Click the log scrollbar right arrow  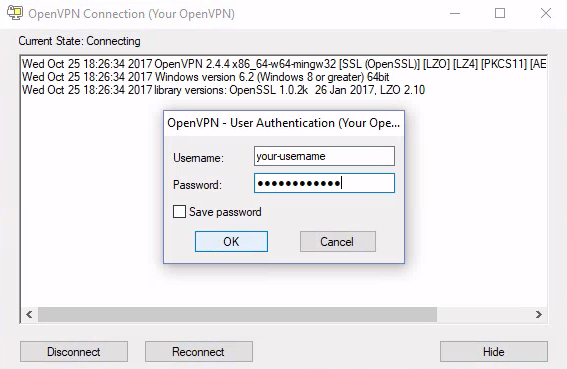[x=539, y=314]
